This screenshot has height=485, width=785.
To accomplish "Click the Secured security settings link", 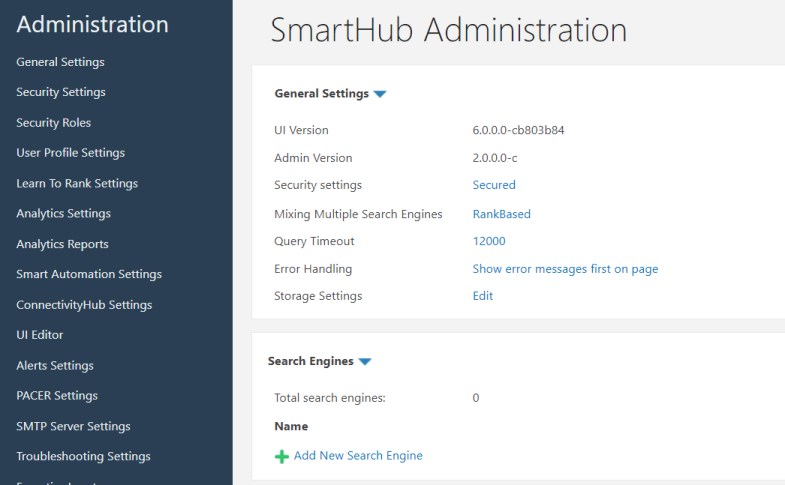I will (494, 185).
